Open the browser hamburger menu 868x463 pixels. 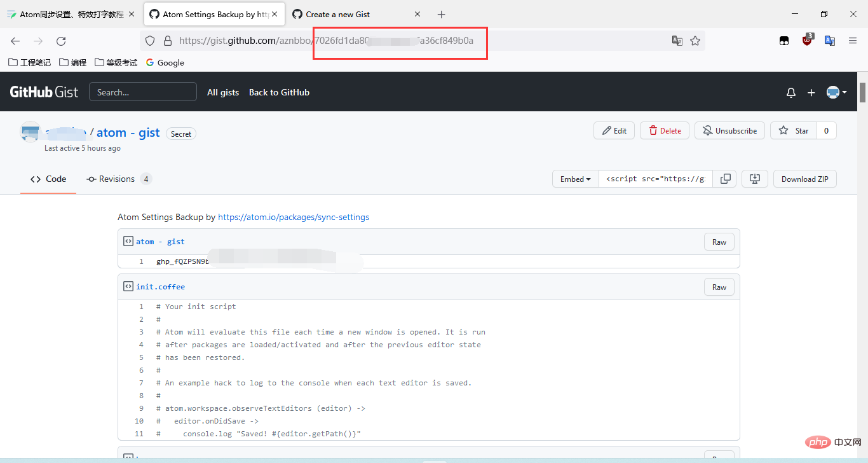click(853, 41)
